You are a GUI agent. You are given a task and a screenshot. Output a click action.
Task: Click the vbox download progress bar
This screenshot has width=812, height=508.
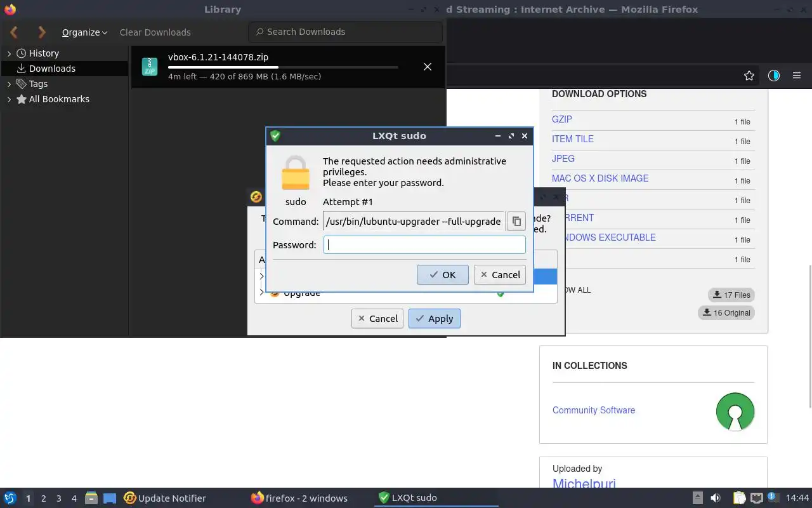[x=283, y=67]
